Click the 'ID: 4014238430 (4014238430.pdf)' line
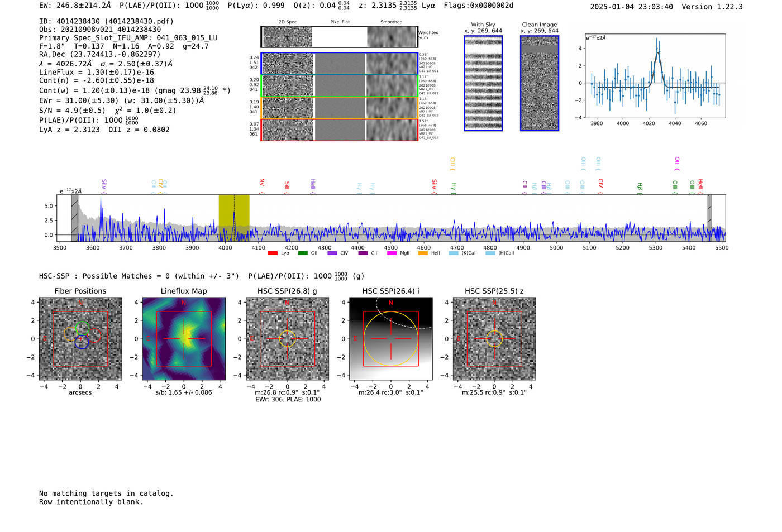The width and height of the screenshot is (782, 532). tap(106, 21)
